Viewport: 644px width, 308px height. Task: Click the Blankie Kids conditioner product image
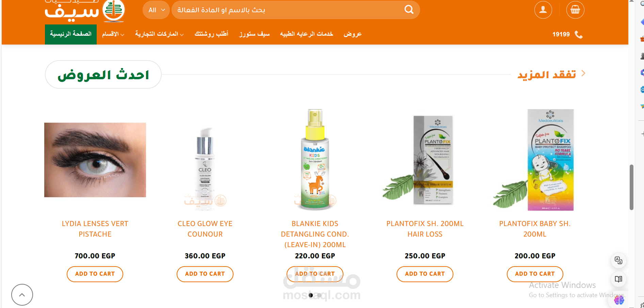(x=315, y=159)
